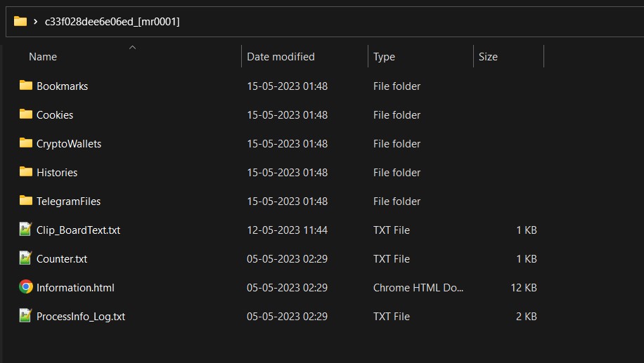Click the CryptoWallets folder icon
Image resolution: width=644 pixels, height=363 pixels.
(x=26, y=143)
